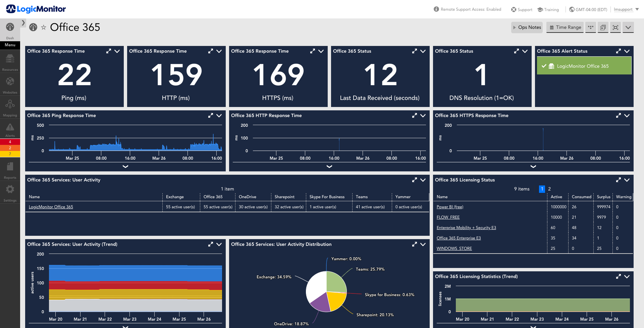Open the lmsupport user menu

(626, 9)
